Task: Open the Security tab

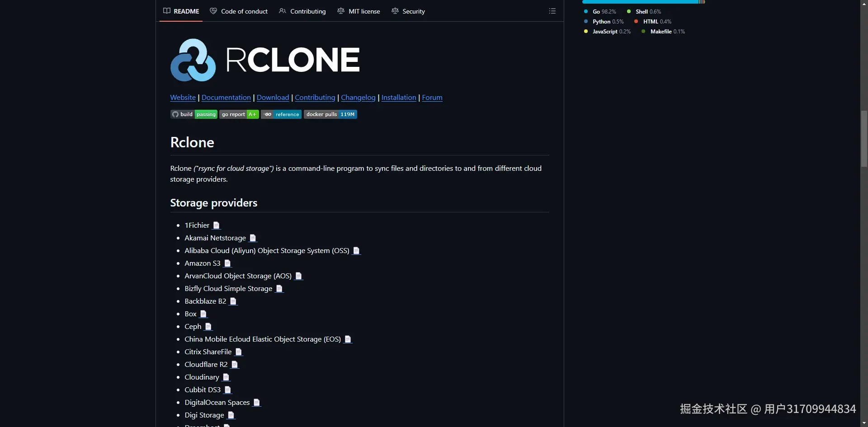Action: tap(408, 11)
